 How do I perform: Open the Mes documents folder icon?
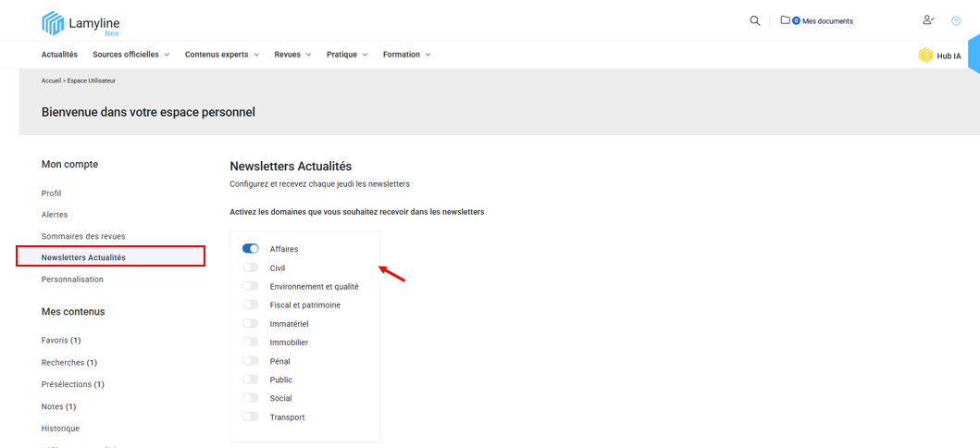pyautogui.click(x=785, y=20)
